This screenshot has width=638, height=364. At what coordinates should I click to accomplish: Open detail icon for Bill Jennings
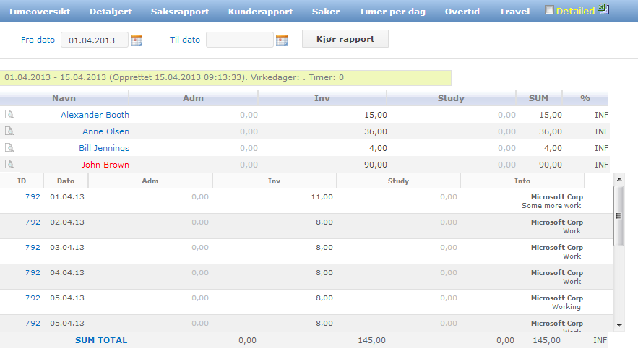[x=9, y=148]
